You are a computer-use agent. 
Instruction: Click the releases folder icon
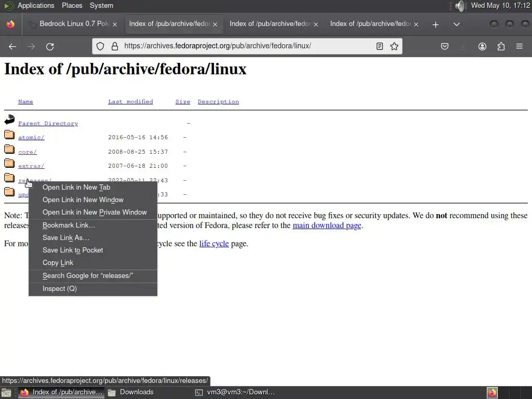point(9,178)
